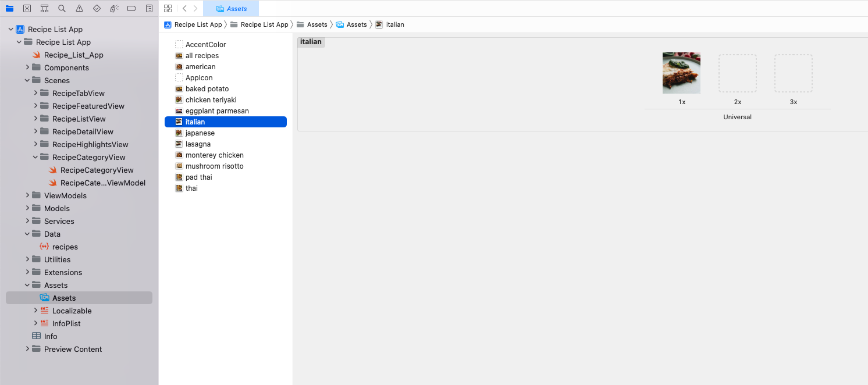This screenshot has width=868, height=385.
Task: Select Assets catalog in navigator
Action: [79, 298]
